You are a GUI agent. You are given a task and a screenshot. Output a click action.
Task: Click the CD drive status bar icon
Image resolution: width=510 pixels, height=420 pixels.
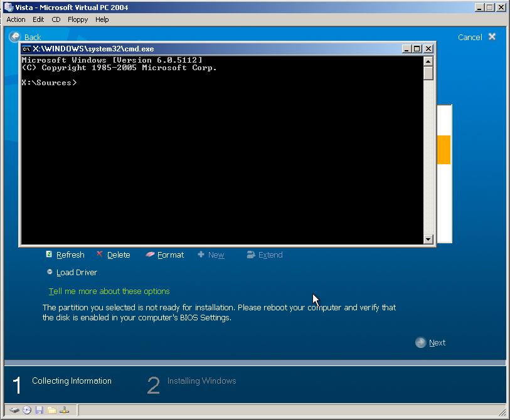pos(27,410)
